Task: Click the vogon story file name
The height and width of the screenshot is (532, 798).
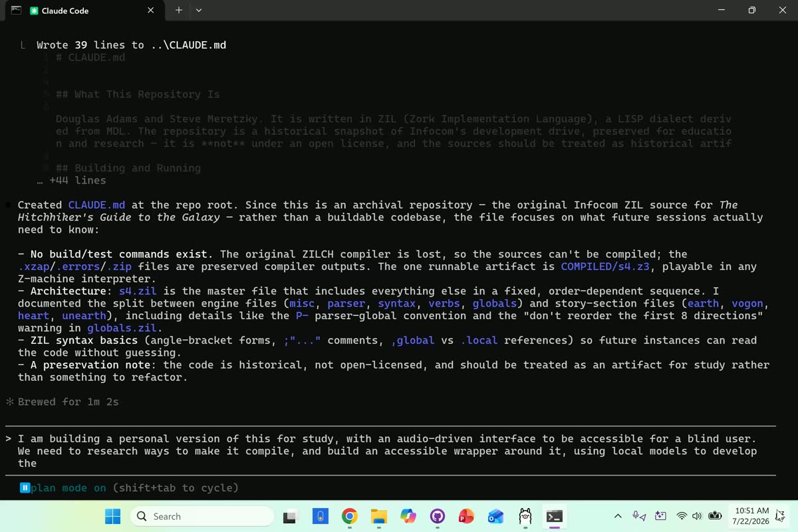Action: [x=747, y=303]
